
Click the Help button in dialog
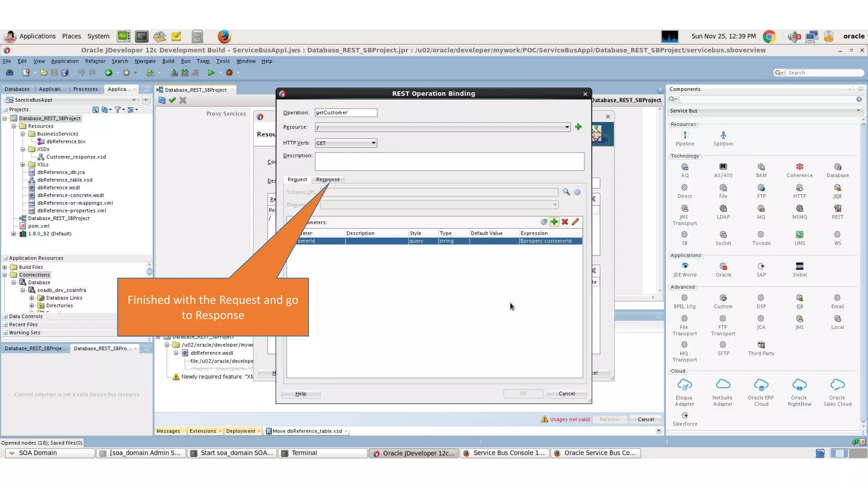(300, 394)
